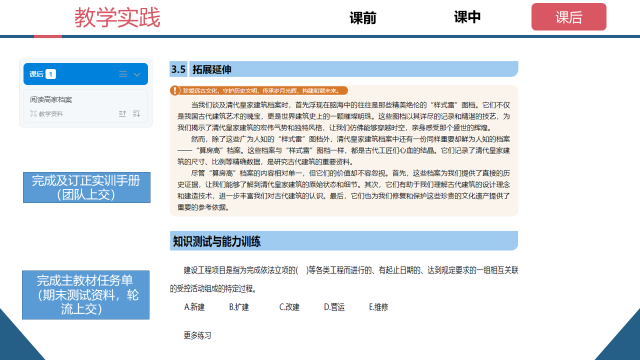Click the 3.5 拓展延伸 section heading
The height and width of the screenshot is (360, 640).
pos(344,69)
